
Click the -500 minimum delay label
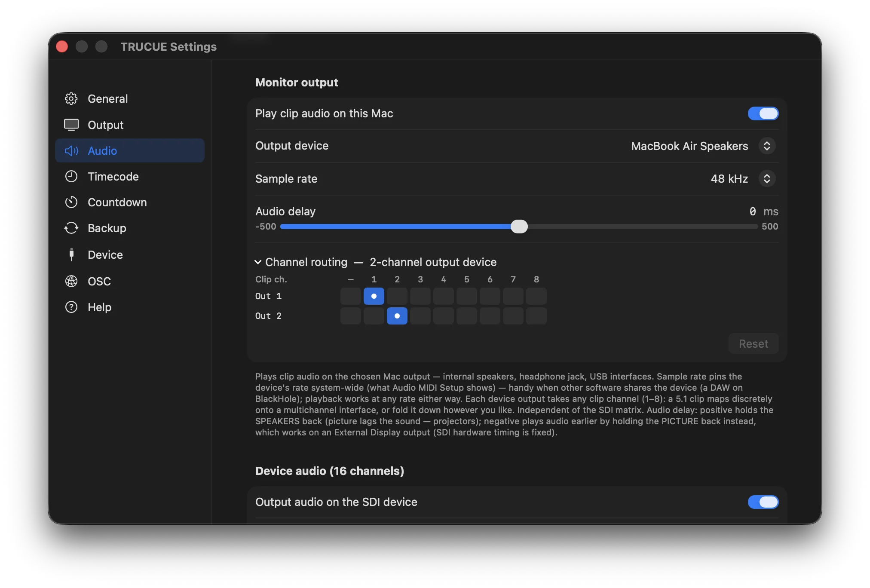(x=266, y=227)
